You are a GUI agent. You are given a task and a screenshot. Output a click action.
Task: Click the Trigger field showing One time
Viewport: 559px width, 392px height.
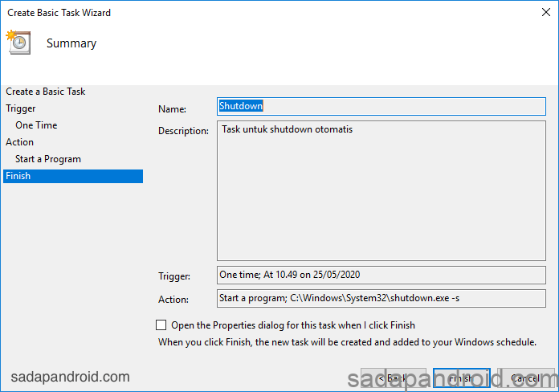[x=381, y=275]
